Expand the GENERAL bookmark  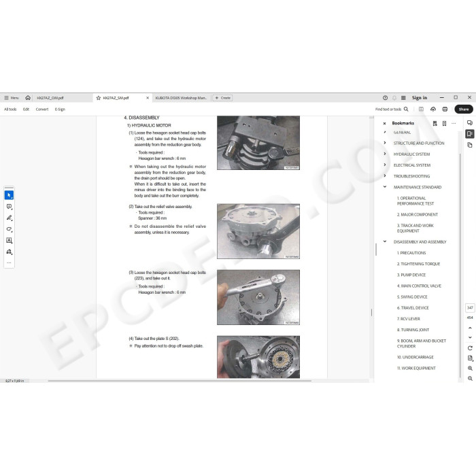pyautogui.click(x=385, y=133)
